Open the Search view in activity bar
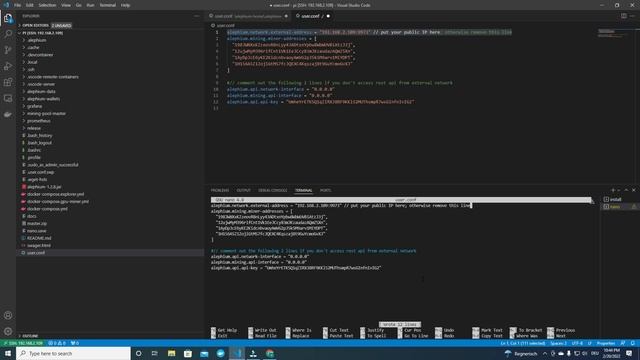Image resolution: width=640 pixels, height=360 pixels. click(x=8, y=33)
